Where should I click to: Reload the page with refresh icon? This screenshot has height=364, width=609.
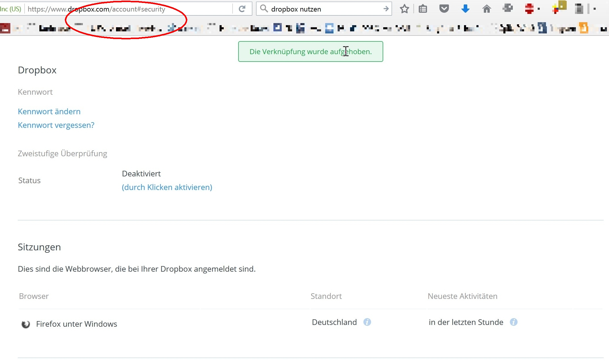click(x=242, y=9)
